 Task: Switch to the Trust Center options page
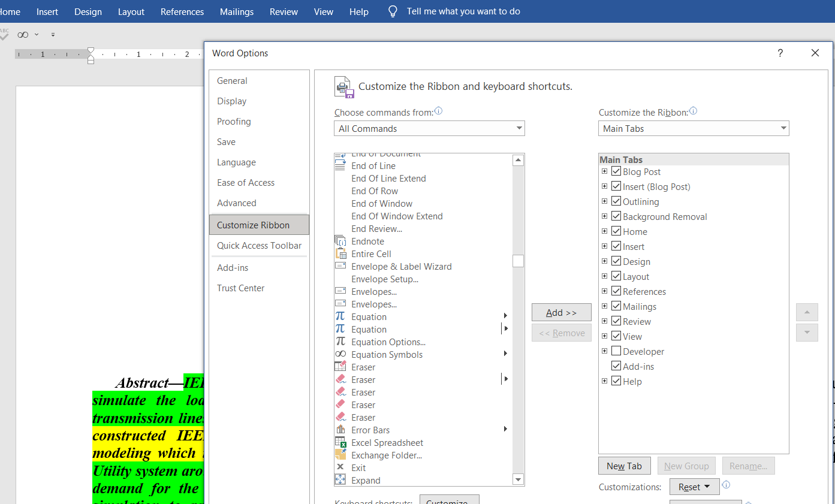(x=240, y=288)
